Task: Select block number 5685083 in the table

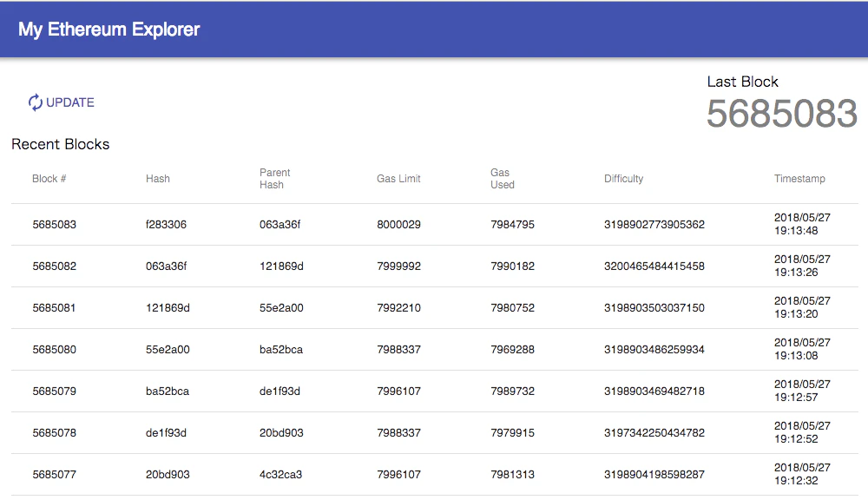Action: click(x=54, y=224)
